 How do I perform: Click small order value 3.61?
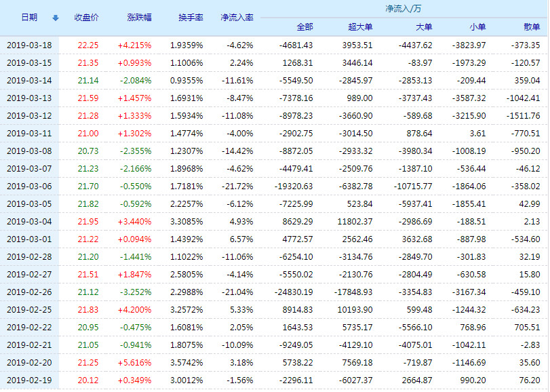pos(477,133)
